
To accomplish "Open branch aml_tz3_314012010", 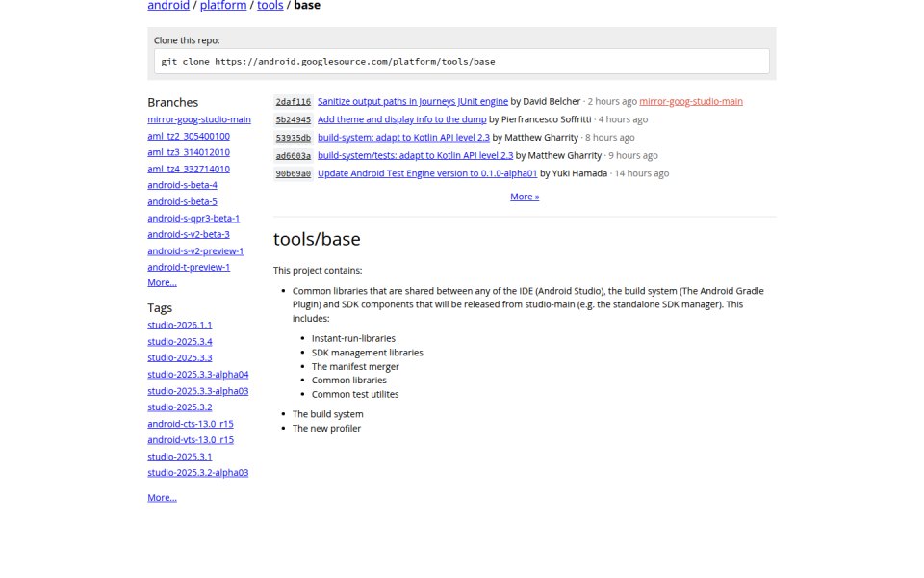I will pos(189,152).
